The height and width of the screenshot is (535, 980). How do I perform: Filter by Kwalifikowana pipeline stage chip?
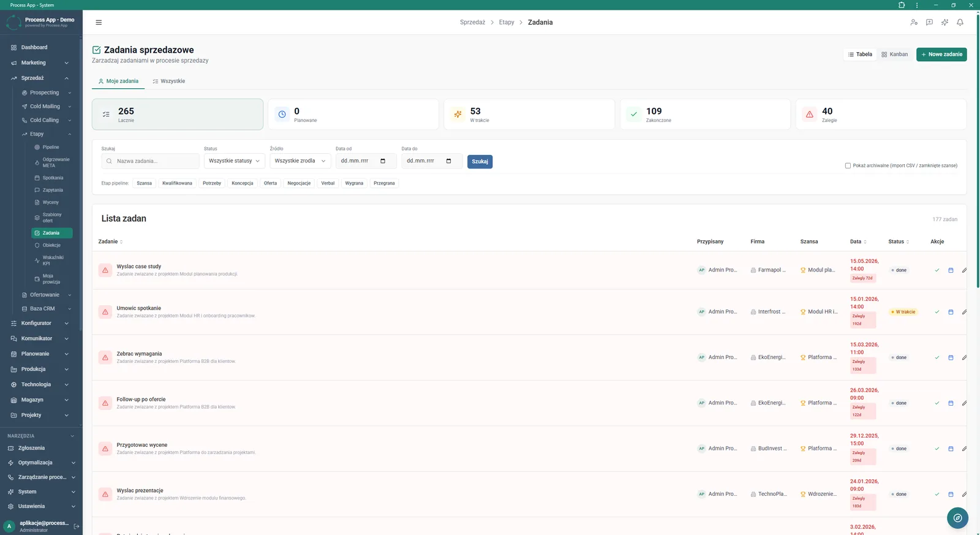(x=177, y=183)
